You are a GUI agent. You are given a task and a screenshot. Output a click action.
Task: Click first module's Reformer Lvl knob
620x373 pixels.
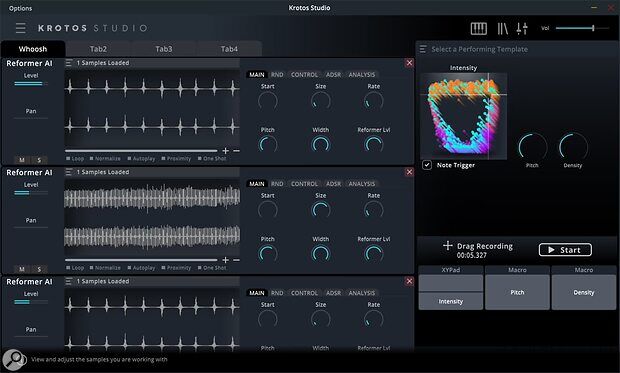click(374, 144)
